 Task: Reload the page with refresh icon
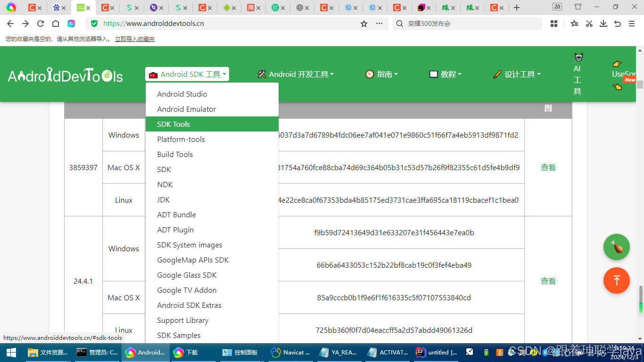pyautogui.click(x=41, y=24)
